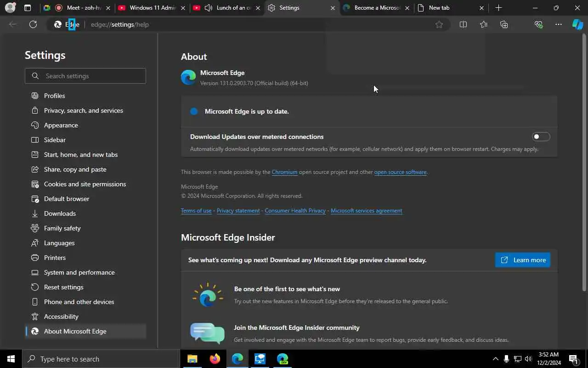Click the taskbar search box
Viewport: 588px width, 368px height.
coord(101,359)
